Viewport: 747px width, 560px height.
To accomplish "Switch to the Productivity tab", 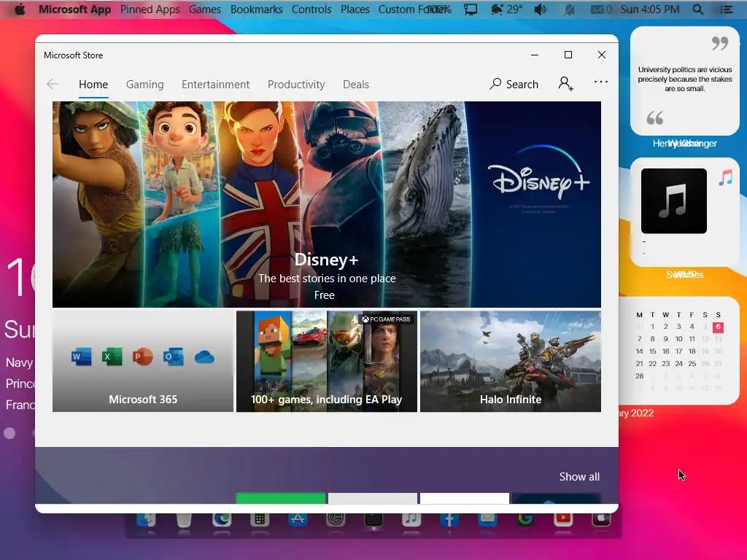I will 296,85.
